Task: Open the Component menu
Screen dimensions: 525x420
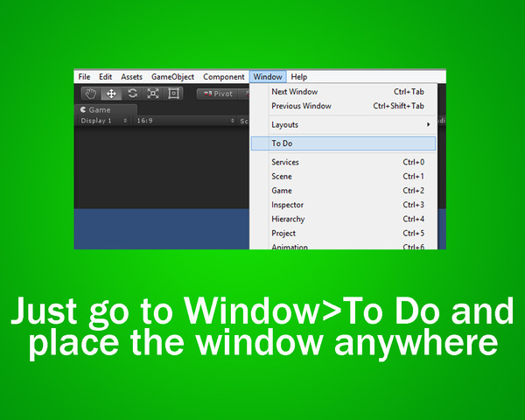Action: [x=224, y=77]
